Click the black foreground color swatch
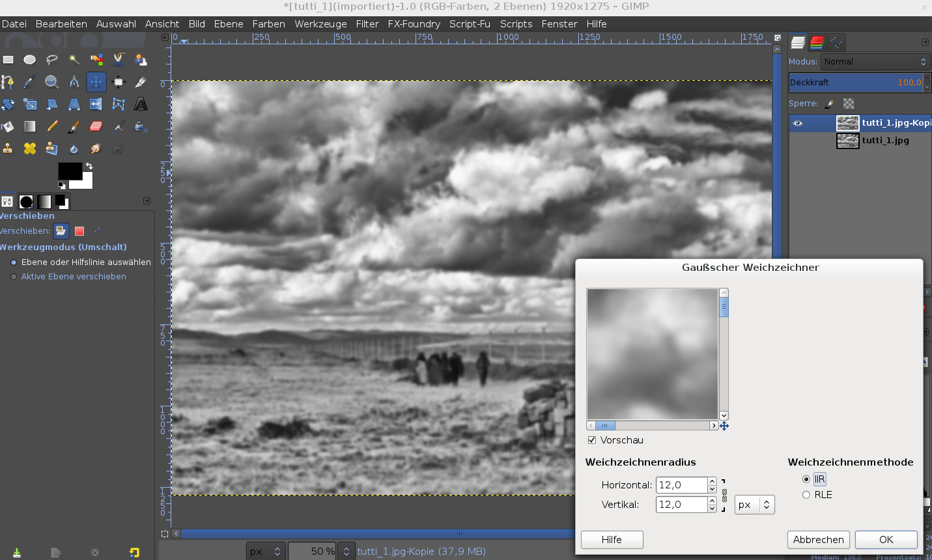The image size is (932, 560). coord(68,171)
